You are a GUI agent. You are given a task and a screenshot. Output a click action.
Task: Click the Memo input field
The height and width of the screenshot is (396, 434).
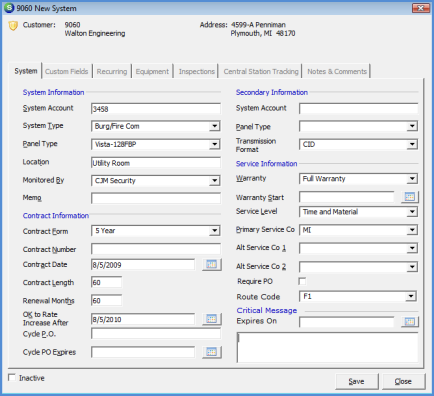(156, 198)
